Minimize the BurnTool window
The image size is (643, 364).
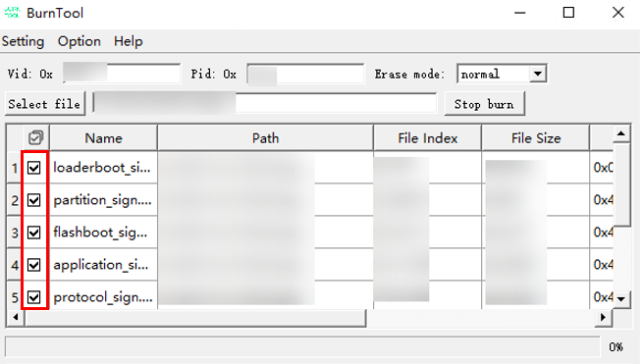[520, 13]
